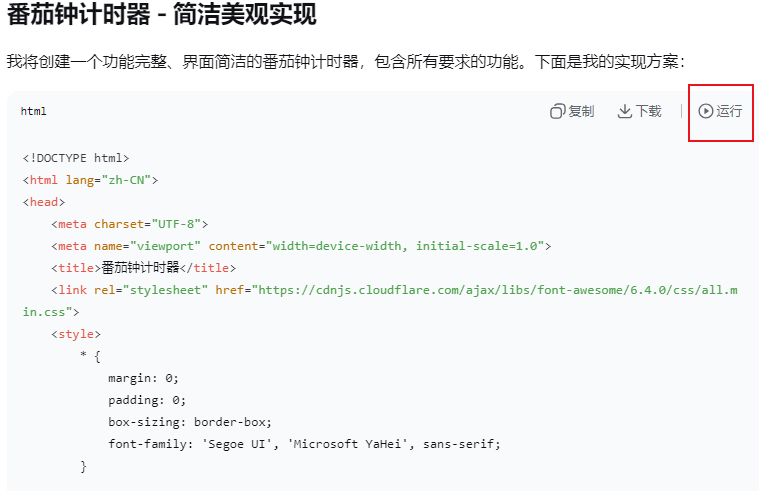The image size is (765, 491).
Task: Click the font-family CSS declaration line
Action: (304, 444)
